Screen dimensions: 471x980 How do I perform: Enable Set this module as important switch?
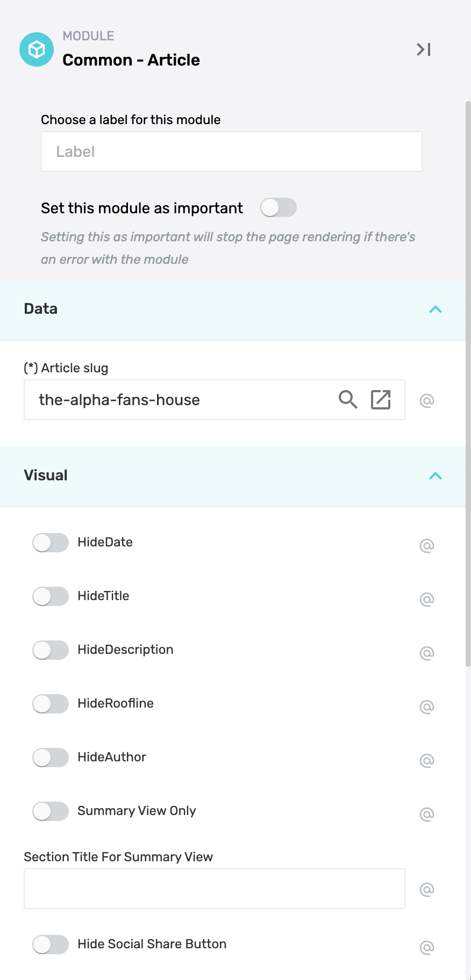pyautogui.click(x=279, y=207)
